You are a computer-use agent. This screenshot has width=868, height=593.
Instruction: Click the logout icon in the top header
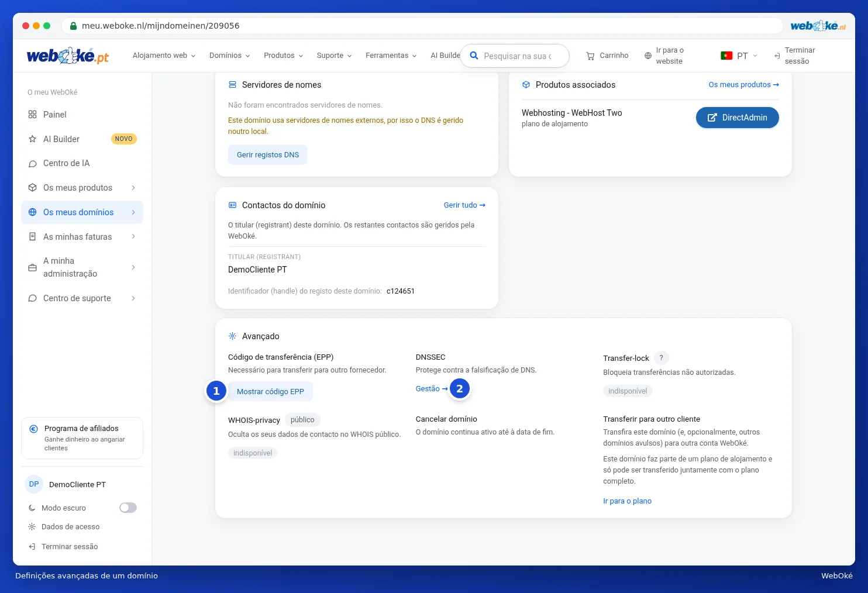click(777, 56)
